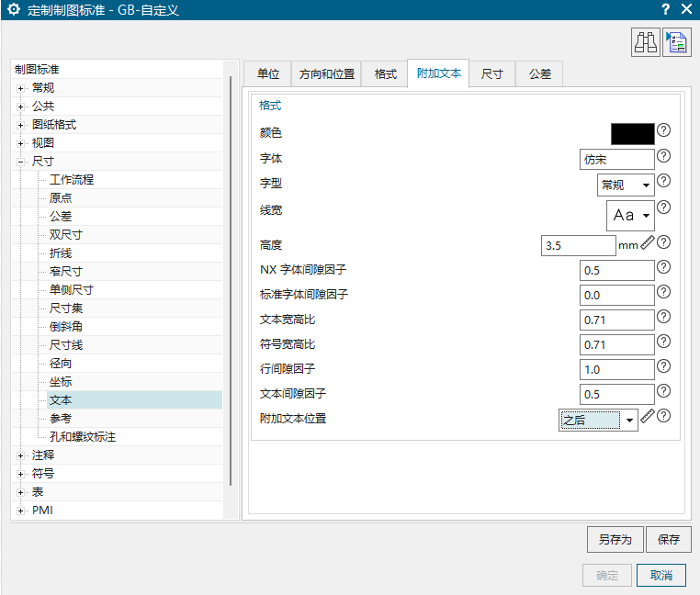Open the 附加文本位置 之后 dropdown
700x595 pixels.
pos(598,420)
